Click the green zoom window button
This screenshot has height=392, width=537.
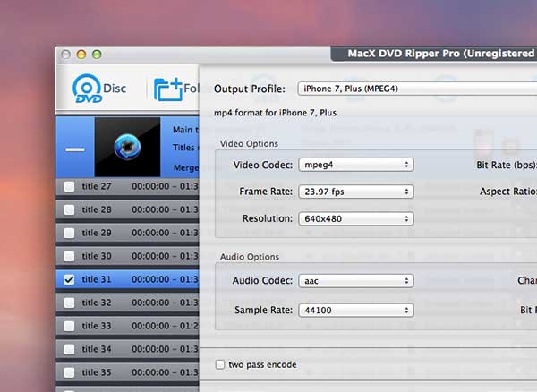(x=97, y=55)
